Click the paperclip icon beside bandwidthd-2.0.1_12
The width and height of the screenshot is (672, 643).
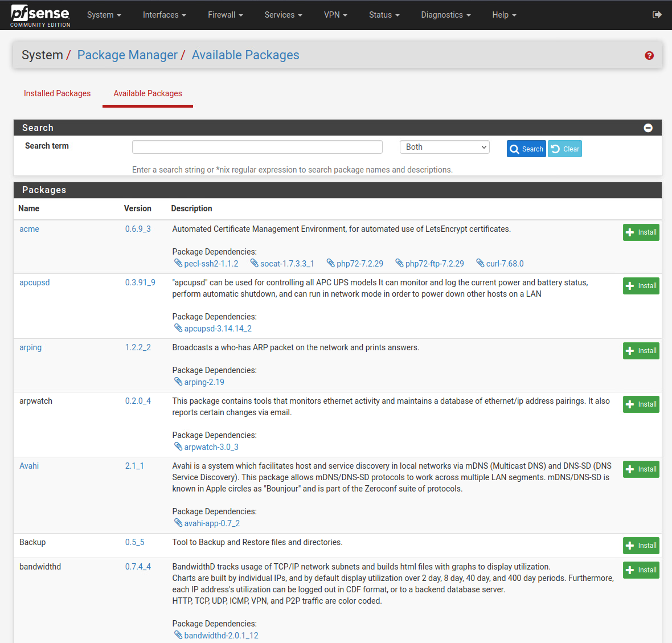(x=178, y=635)
